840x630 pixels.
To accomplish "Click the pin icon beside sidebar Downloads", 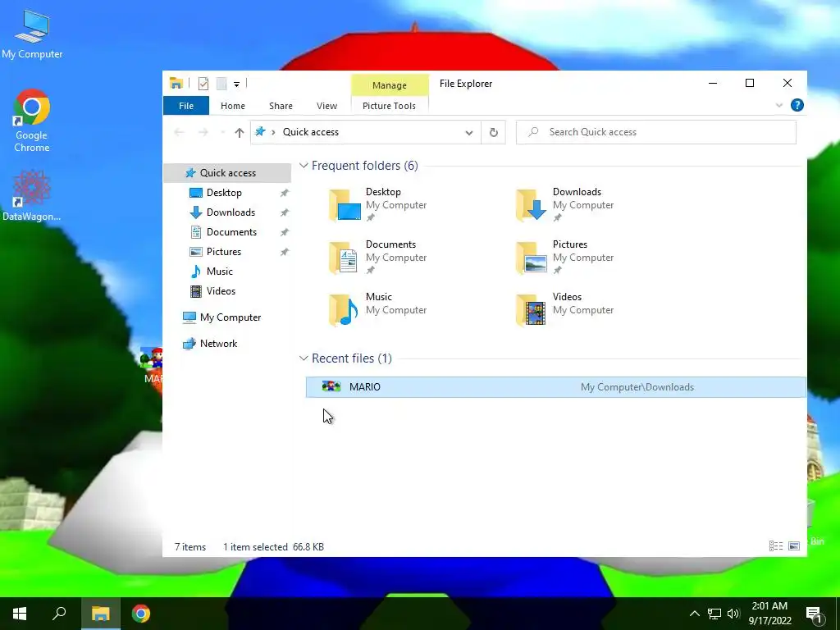I will tap(285, 212).
